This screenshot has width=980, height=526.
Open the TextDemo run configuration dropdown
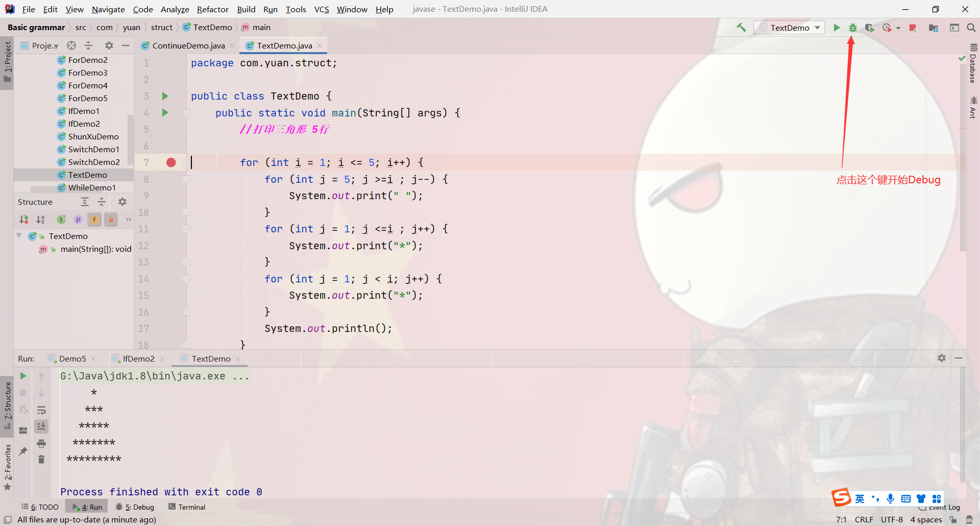pyautogui.click(x=789, y=28)
